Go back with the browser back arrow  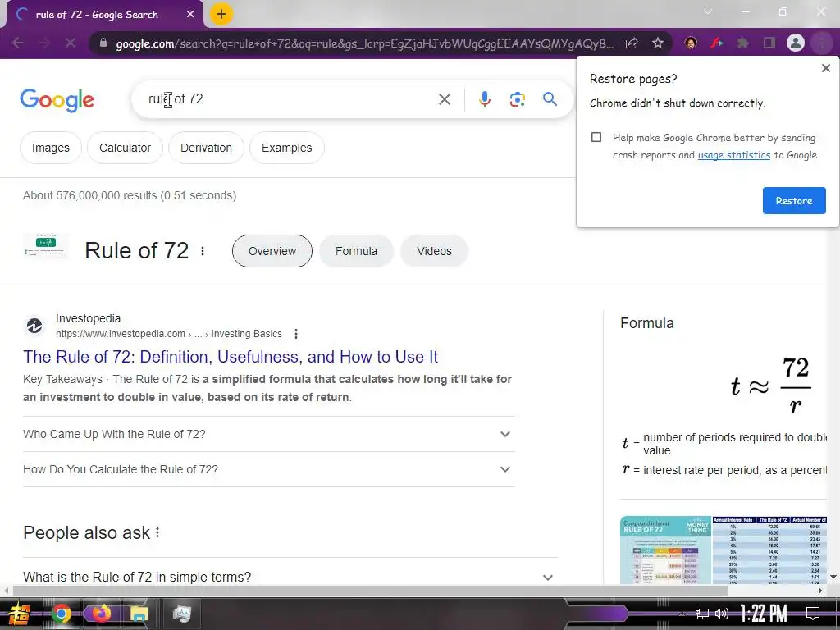tap(18, 43)
